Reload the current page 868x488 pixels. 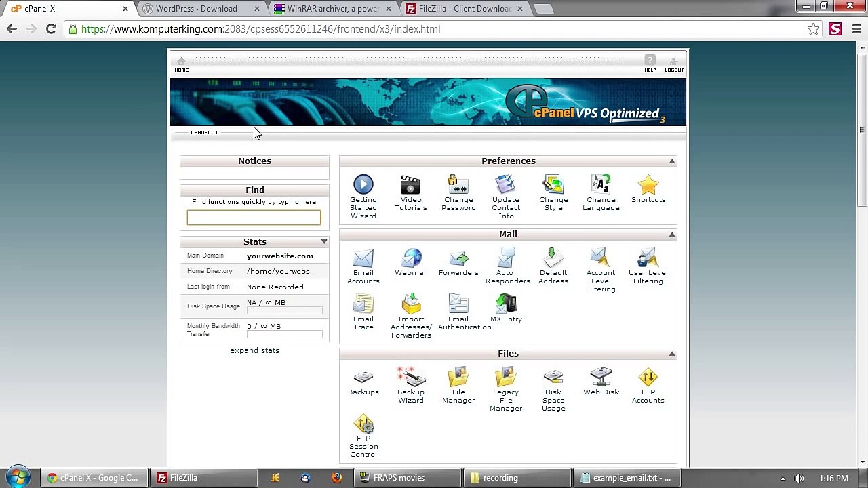pos(51,29)
